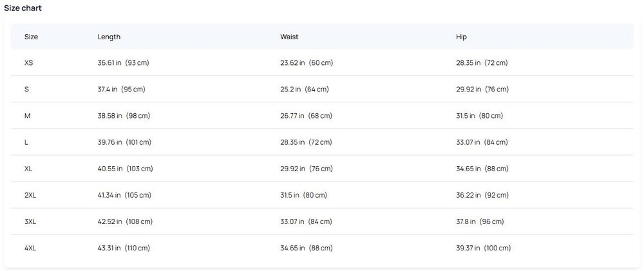The height and width of the screenshot is (271, 644).
Task: Select the M size row label
Action: point(28,116)
